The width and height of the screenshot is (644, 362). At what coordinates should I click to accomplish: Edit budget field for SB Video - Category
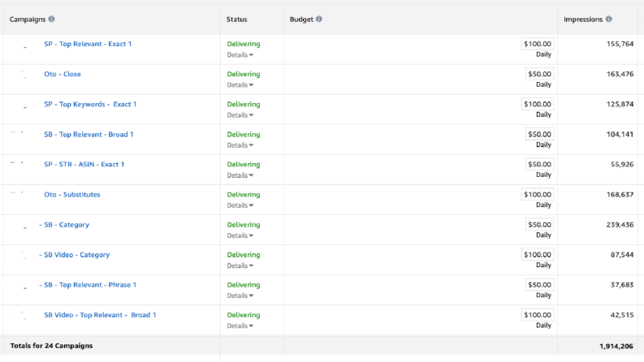(538, 255)
